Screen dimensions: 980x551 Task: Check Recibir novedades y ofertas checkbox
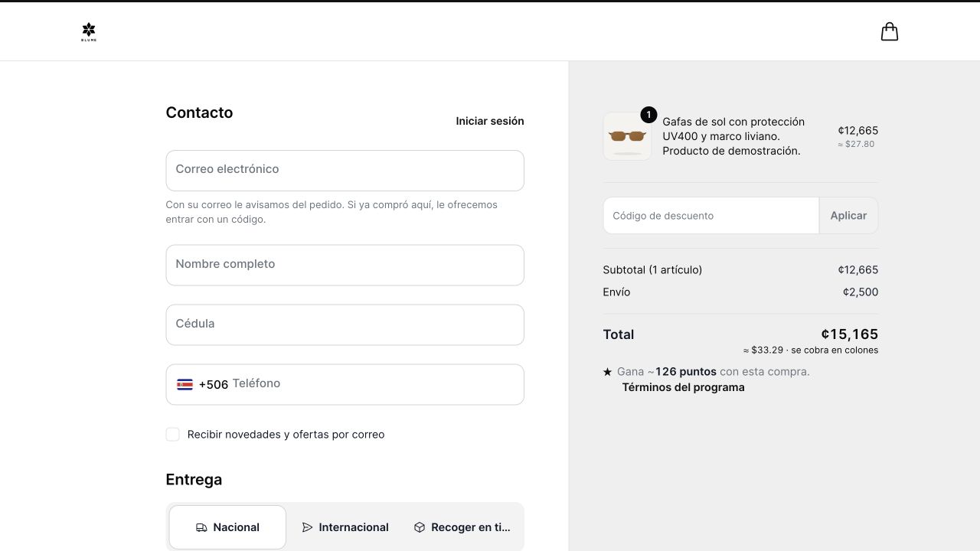click(172, 434)
